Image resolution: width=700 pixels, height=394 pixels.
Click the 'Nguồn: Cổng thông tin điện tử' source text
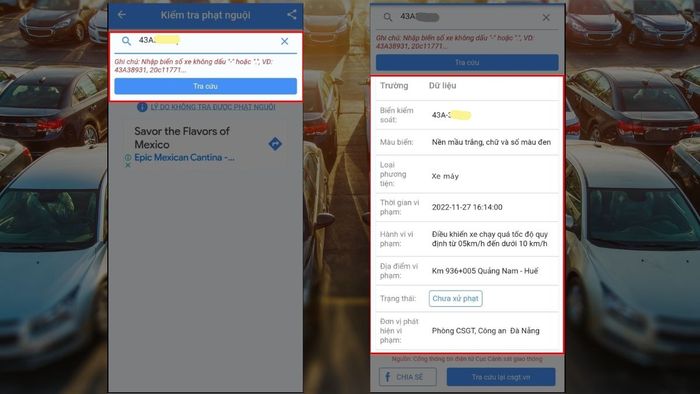pyautogui.click(x=467, y=359)
